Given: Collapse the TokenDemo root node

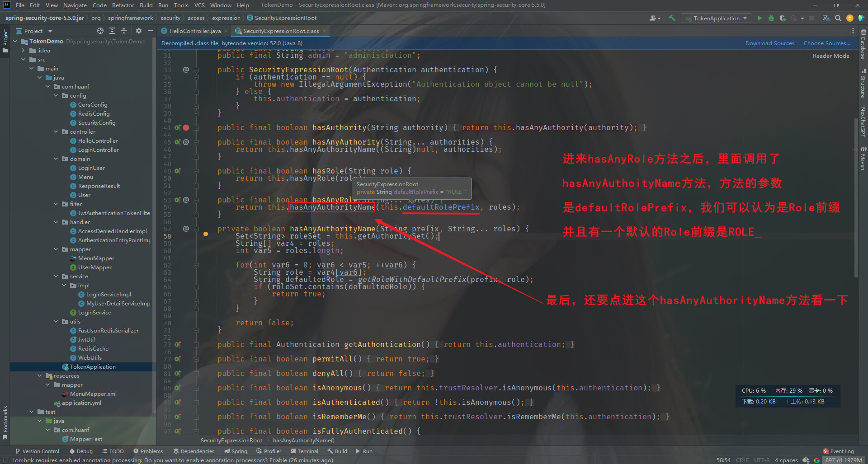Looking at the screenshot, I should [15, 42].
